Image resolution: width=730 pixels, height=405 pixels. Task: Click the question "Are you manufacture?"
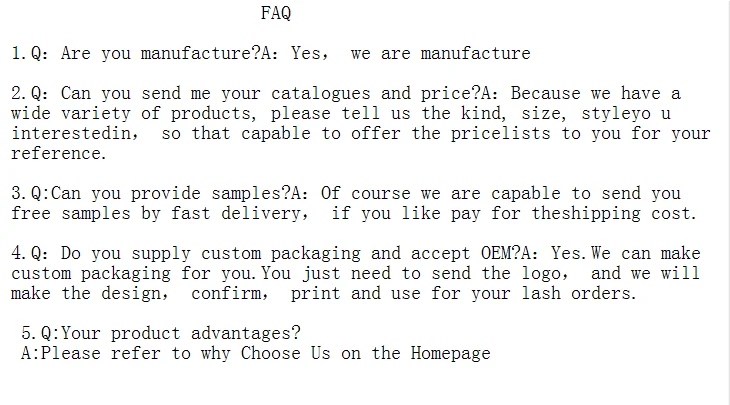coord(150,53)
